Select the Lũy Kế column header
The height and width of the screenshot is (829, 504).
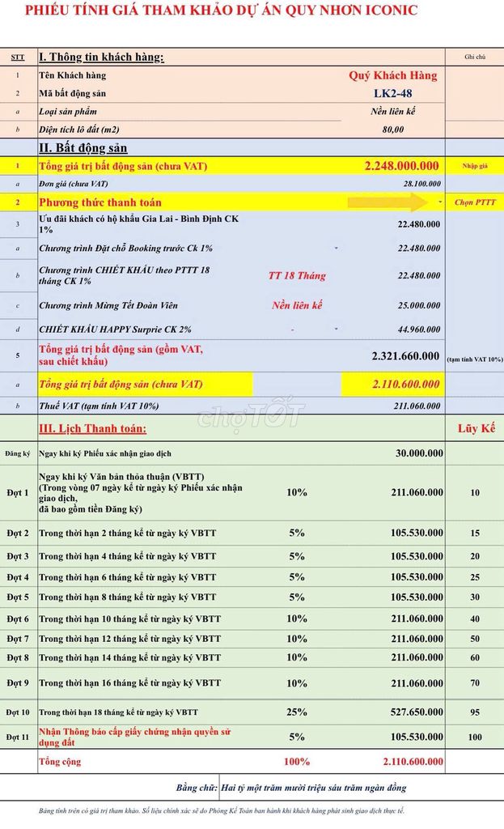point(474,427)
